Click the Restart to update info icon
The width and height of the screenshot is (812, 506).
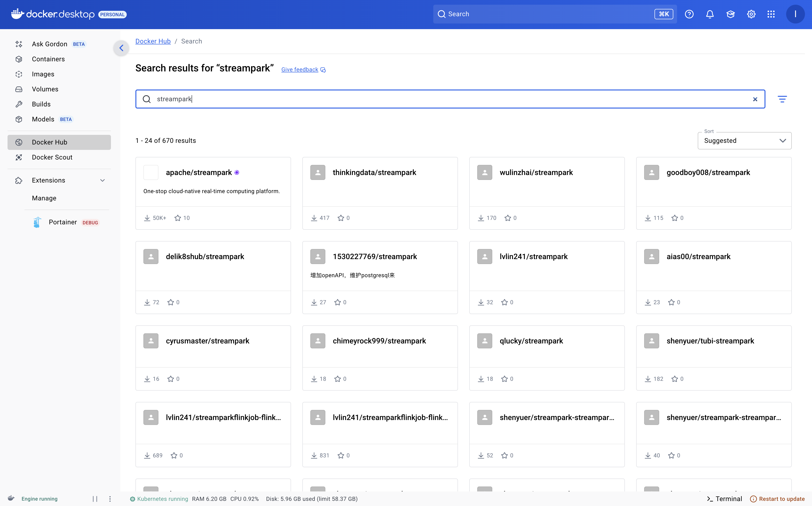[x=753, y=499]
